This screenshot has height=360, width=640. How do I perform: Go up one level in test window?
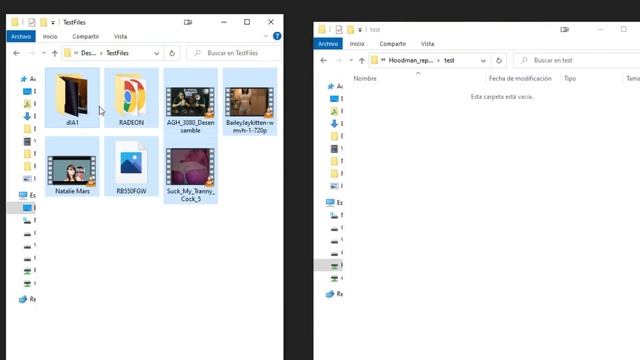pos(362,60)
